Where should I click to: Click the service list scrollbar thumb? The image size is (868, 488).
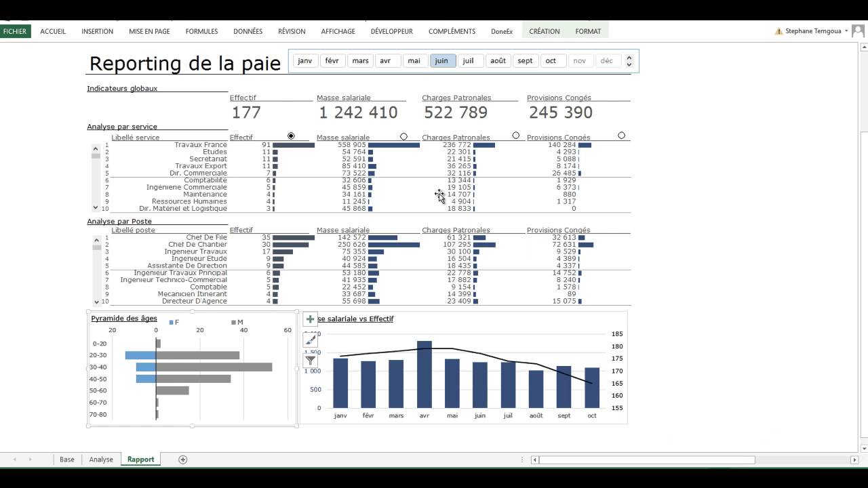96,156
